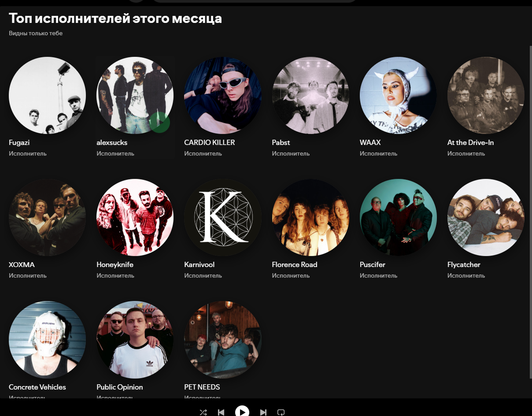This screenshot has width=532, height=416.
Task: Open the At the Drive-In artist photo
Action: (x=486, y=95)
